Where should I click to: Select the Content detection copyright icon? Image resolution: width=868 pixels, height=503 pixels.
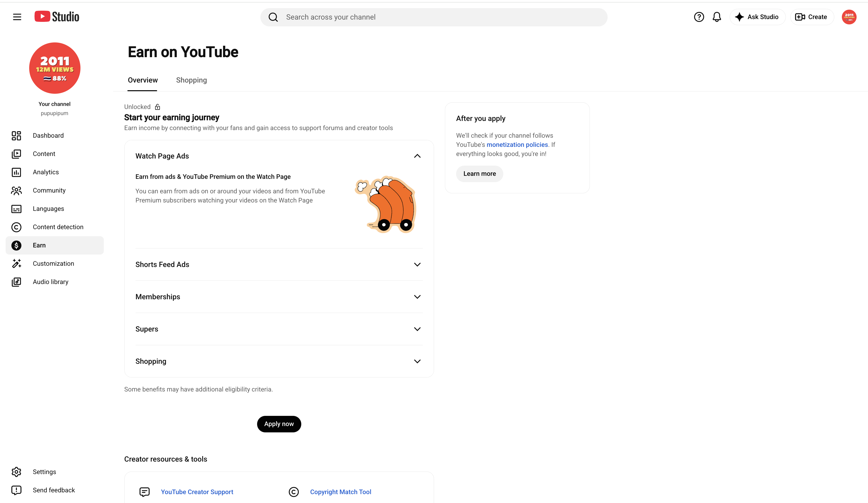(x=16, y=227)
